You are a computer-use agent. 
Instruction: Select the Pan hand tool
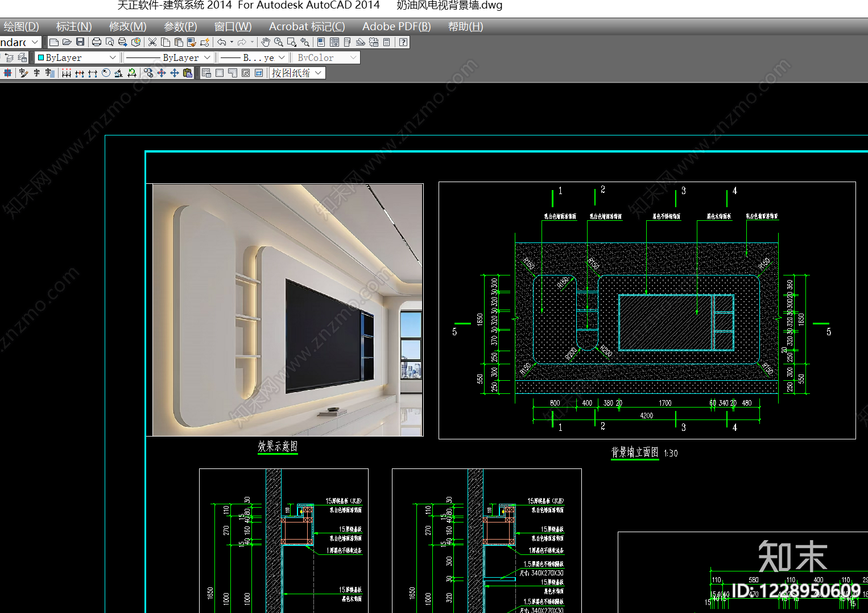pyautogui.click(x=266, y=42)
